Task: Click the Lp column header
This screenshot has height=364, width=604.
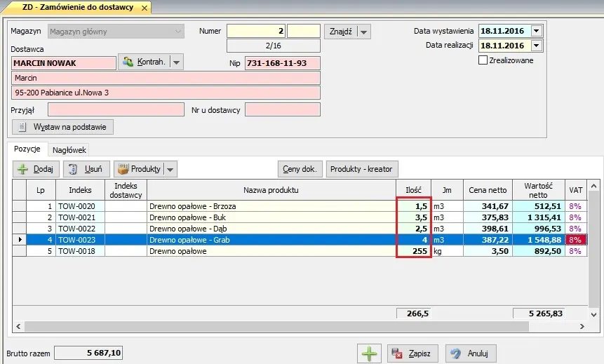Action: pyautogui.click(x=41, y=190)
